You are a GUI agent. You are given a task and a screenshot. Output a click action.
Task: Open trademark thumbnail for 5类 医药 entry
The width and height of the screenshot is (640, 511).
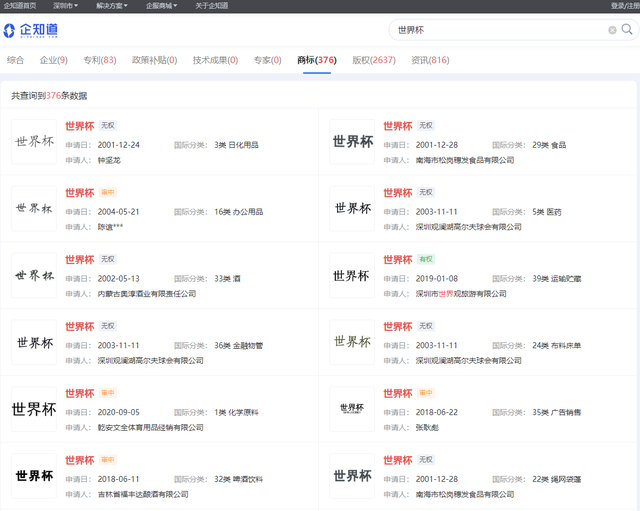(x=352, y=209)
